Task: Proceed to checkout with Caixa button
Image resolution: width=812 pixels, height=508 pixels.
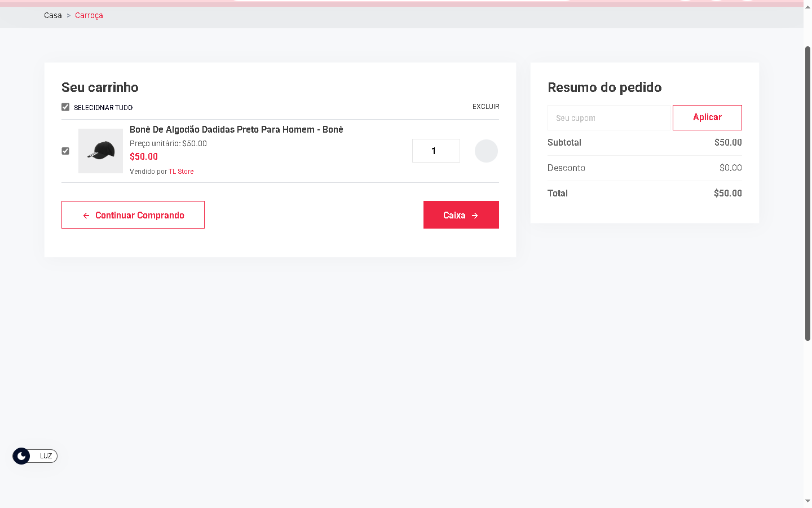Action: (461, 215)
